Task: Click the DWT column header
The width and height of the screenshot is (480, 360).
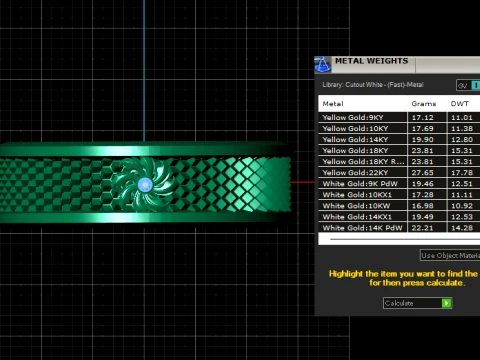Action: click(x=460, y=104)
